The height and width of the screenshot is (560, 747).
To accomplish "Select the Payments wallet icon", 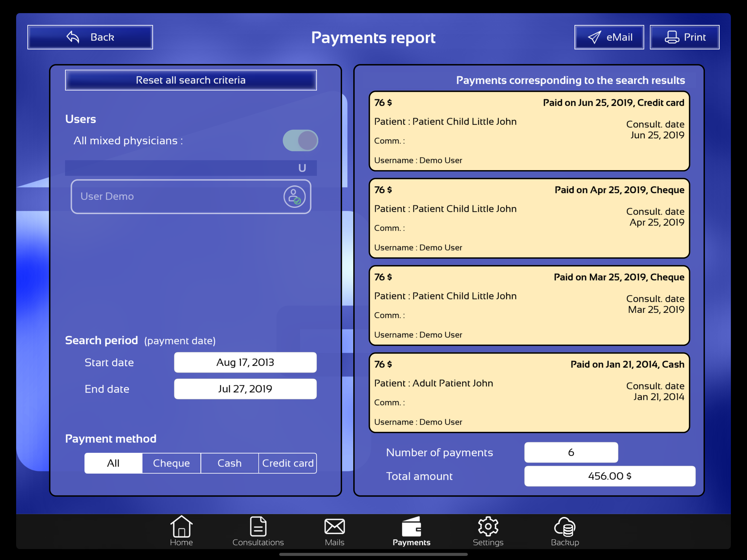I will point(411,526).
